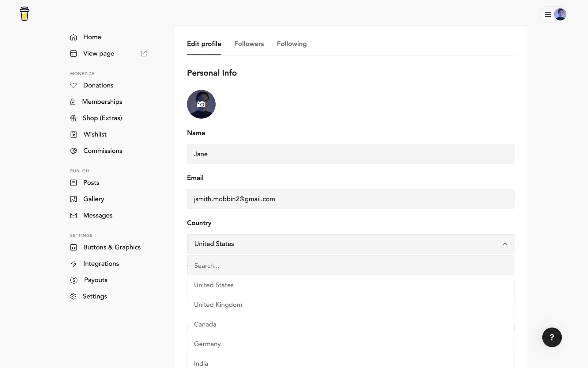This screenshot has width=588, height=368.
Task: Switch to the Followers tab
Action: point(249,44)
